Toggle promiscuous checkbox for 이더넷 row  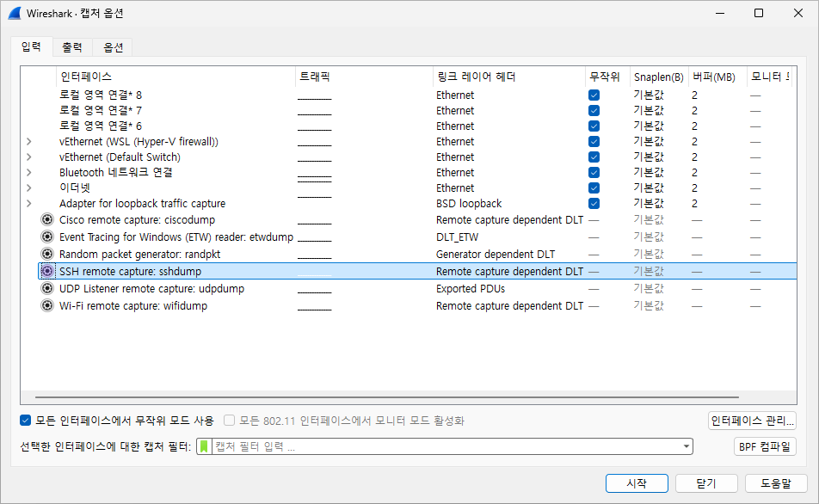point(594,188)
